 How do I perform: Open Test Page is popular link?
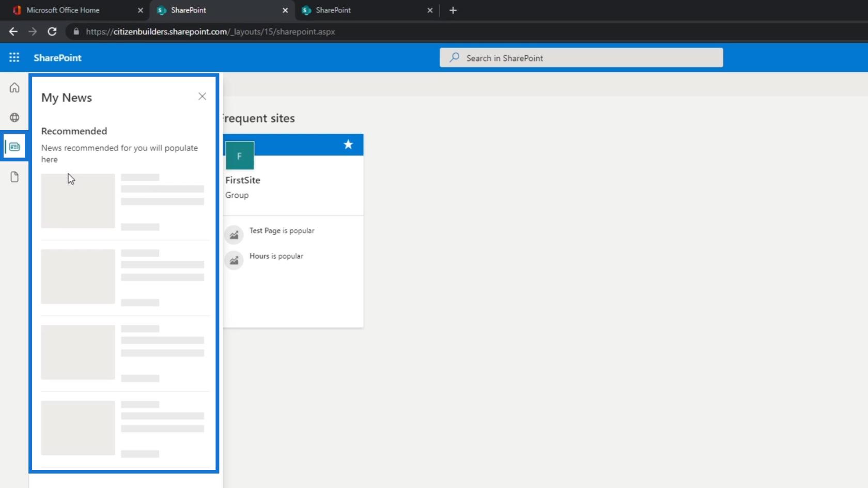(282, 231)
